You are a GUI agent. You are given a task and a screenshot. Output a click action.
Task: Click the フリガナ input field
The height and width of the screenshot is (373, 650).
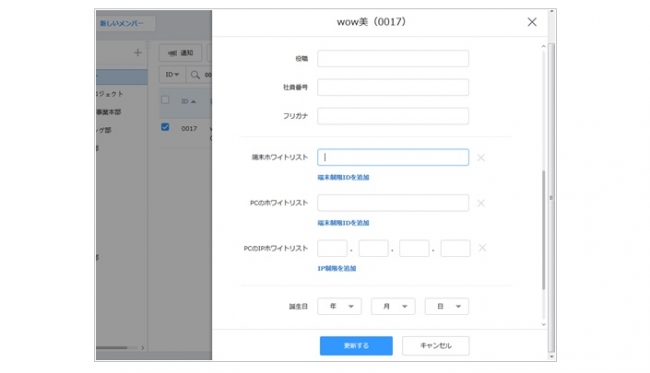coord(393,116)
